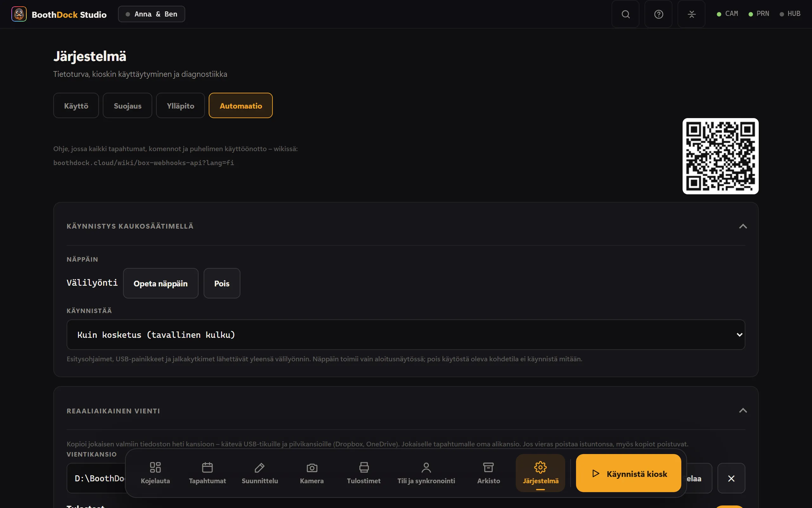Image resolution: width=812 pixels, height=508 pixels.
Task: Click the BoothDock Studio logo icon
Action: [x=19, y=14]
